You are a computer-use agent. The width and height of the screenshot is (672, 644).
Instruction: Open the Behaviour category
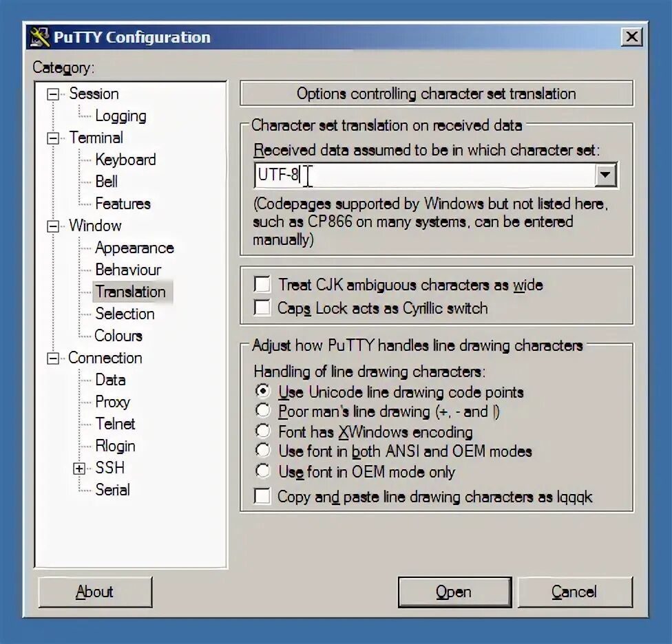(x=128, y=270)
